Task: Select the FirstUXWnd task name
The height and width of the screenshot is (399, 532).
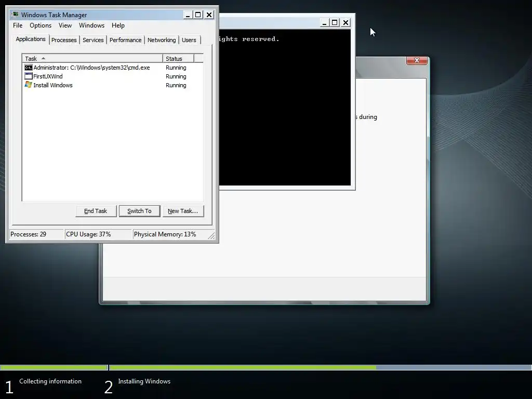Action: pyautogui.click(x=48, y=76)
